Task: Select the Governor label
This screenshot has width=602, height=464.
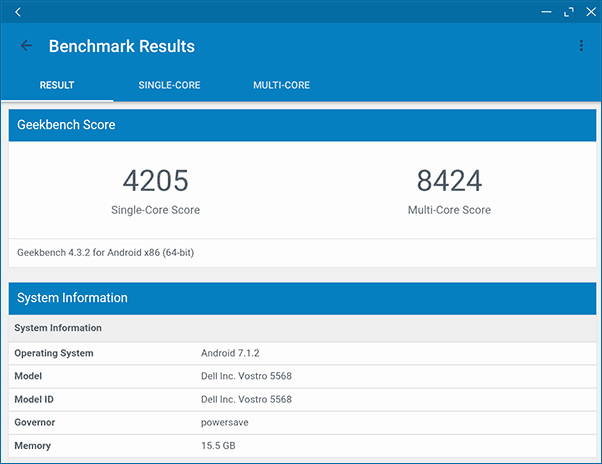Action: click(35, 423)
